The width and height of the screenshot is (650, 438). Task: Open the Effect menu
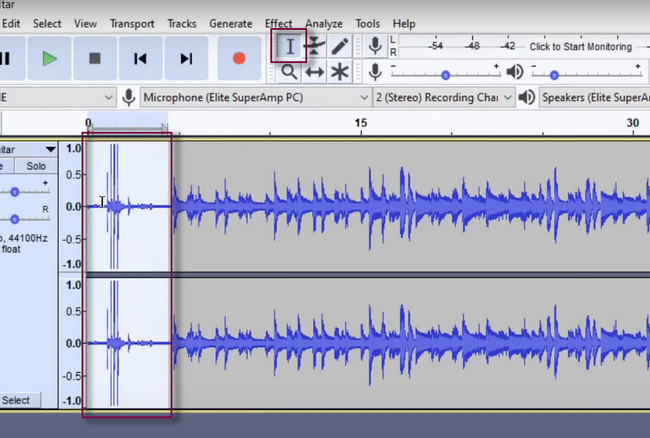click(279, 24)
